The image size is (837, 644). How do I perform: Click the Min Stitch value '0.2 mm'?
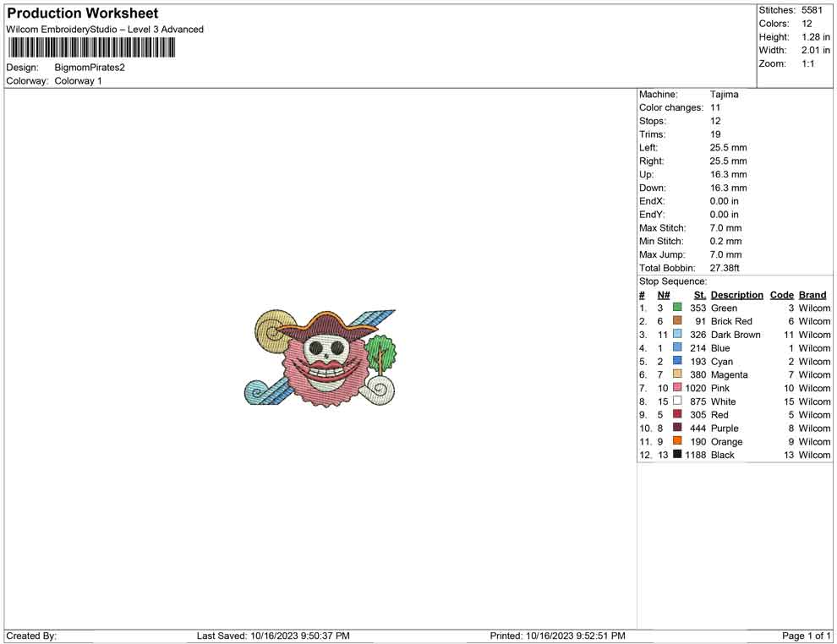[726, 241]
